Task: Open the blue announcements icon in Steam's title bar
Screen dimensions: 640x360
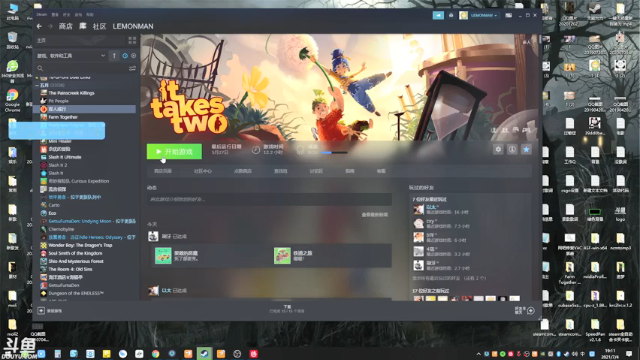Action: 438,16
